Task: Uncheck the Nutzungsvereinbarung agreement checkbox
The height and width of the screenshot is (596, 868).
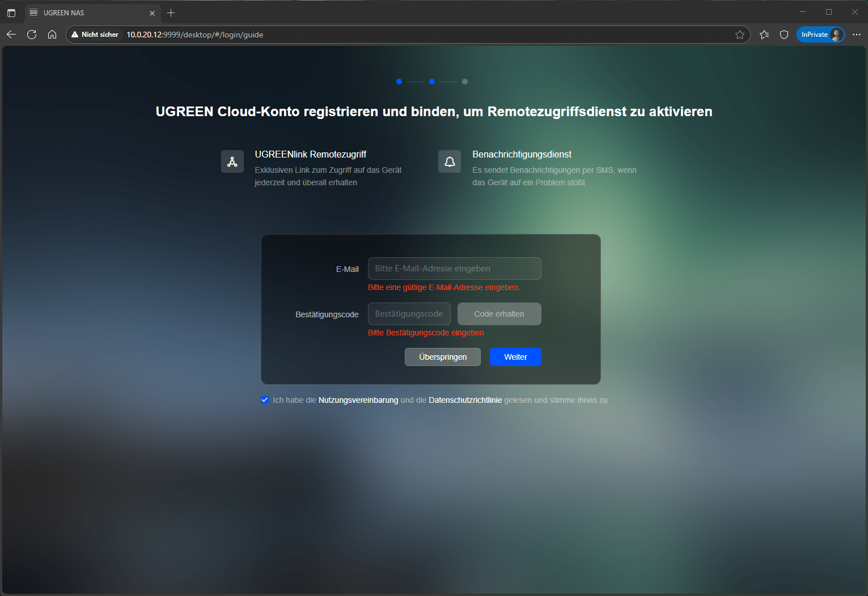Action: tap(265, 400)
